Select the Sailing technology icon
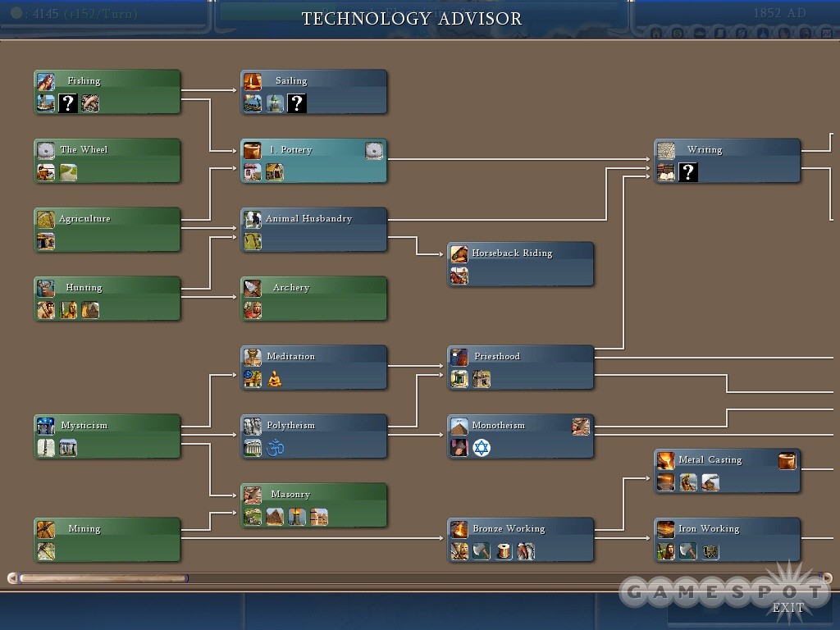 253,81
